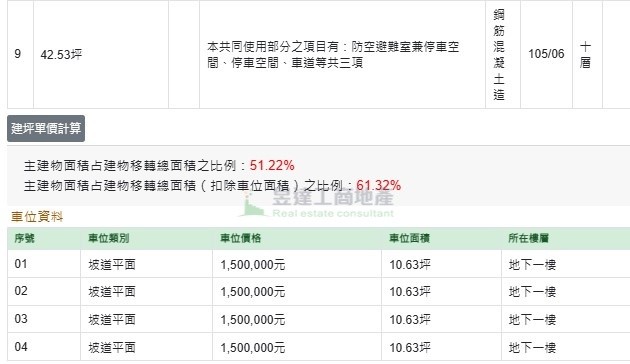The height and width of the screenshot is (364, 630).
Task: Select the 車位類別 column header
Action: (x=108, y=238)
